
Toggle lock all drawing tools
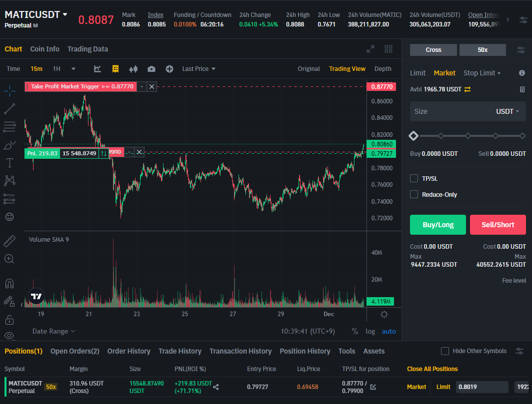coord(9,319)
